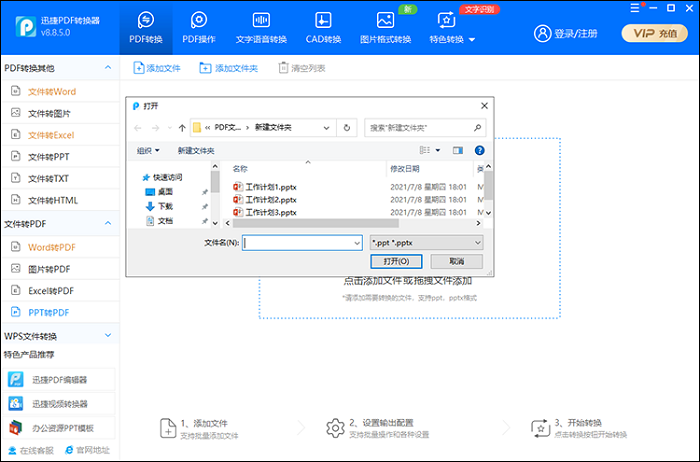Open the 迅捷视频转换器 product recommendation
This screenshot has height=462, width=700.
pyautogui.click(x=59, y=404)
